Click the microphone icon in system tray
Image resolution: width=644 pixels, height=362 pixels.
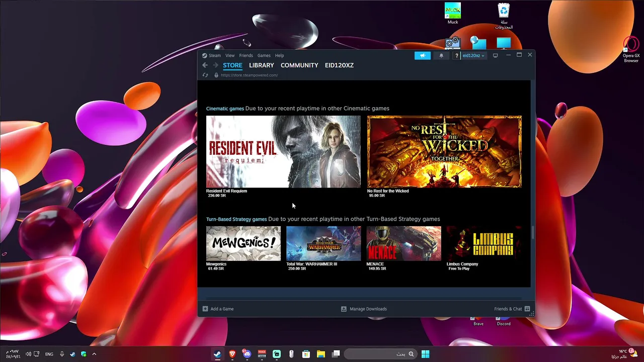coord(62,354)
